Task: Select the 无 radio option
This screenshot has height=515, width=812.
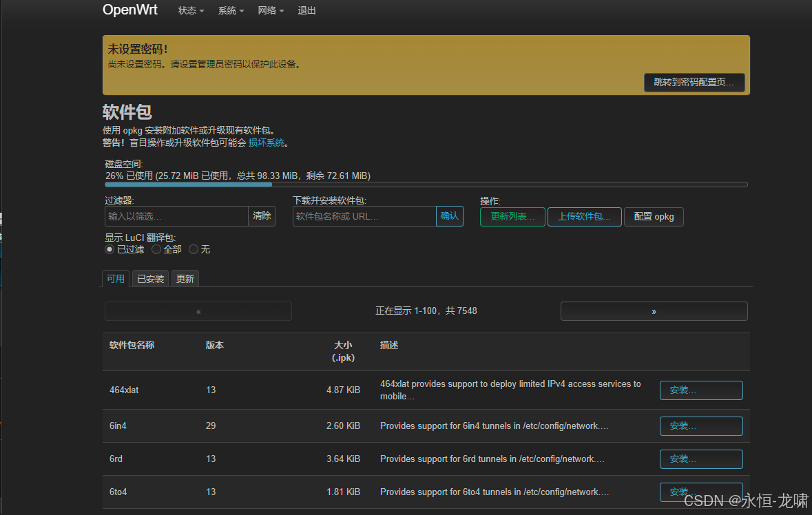Action: click(x=193, y=249)
